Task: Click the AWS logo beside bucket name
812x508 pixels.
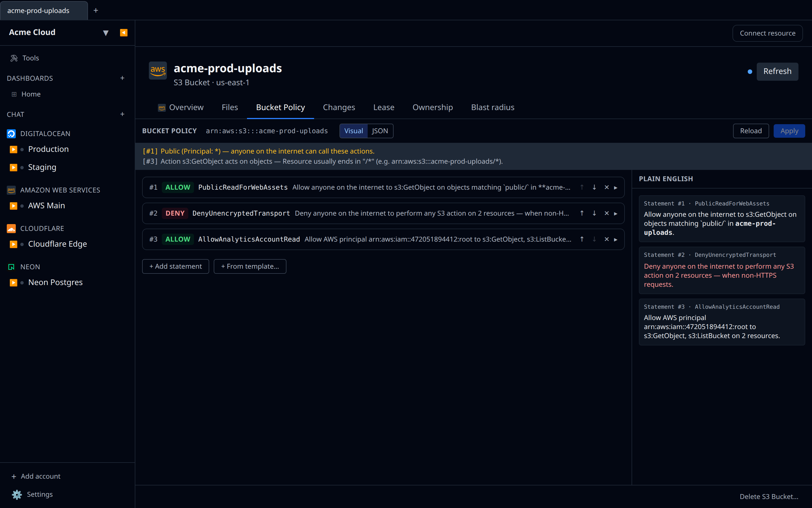Action: coord(158,71)
